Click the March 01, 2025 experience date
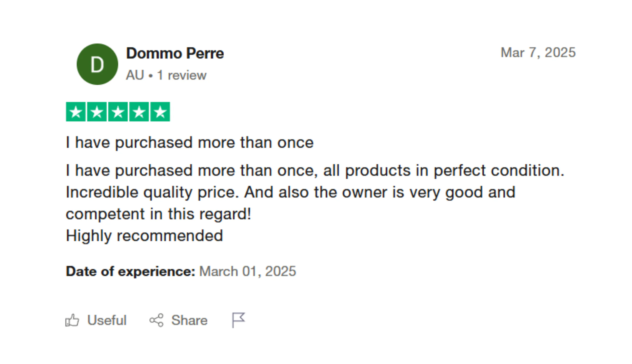The image size is (632, 364). 247,271
